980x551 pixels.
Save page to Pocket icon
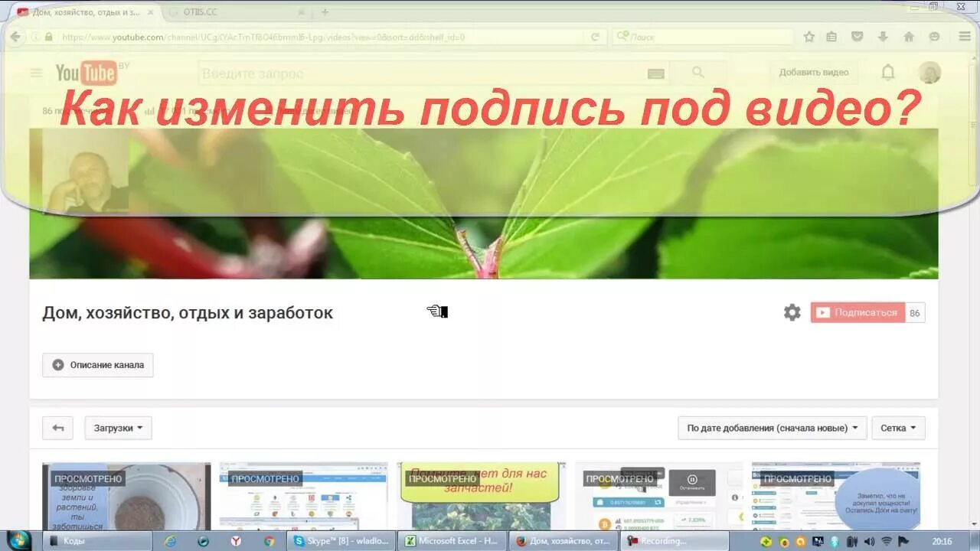(x=857, y=37)
